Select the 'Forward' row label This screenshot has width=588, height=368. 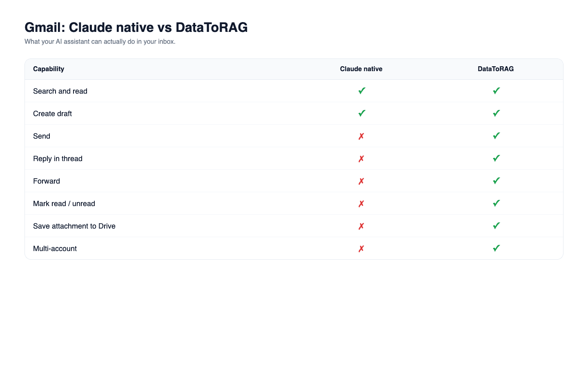47,181
